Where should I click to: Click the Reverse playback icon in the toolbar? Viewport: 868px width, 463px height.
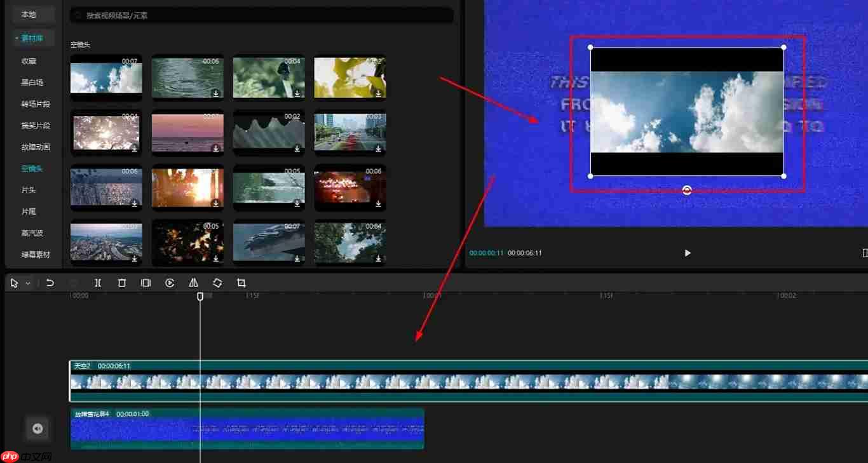pos(170,283)
